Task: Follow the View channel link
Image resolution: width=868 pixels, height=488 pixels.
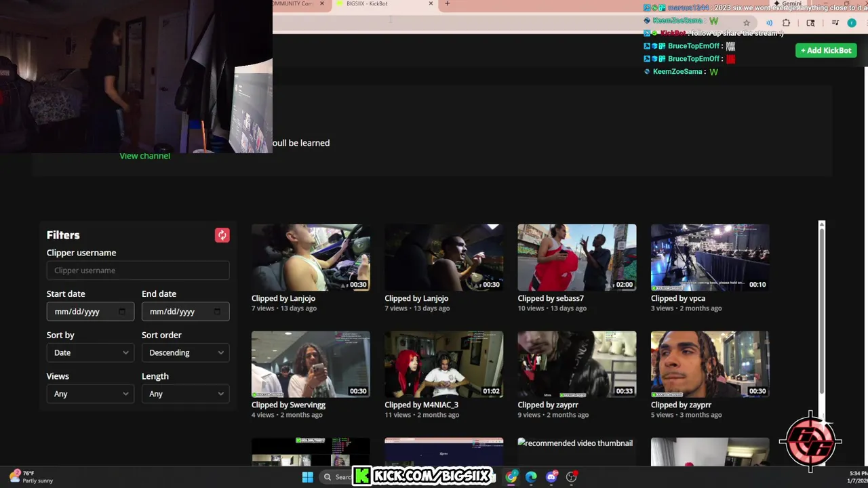Action: point(144,156)
